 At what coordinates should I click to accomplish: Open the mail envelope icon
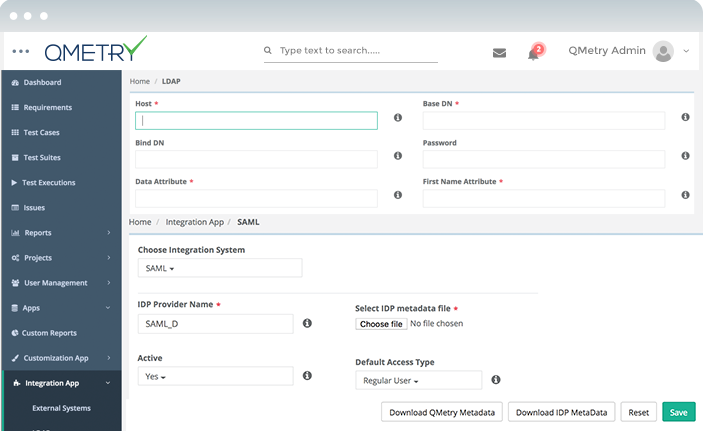click(499, 53)
